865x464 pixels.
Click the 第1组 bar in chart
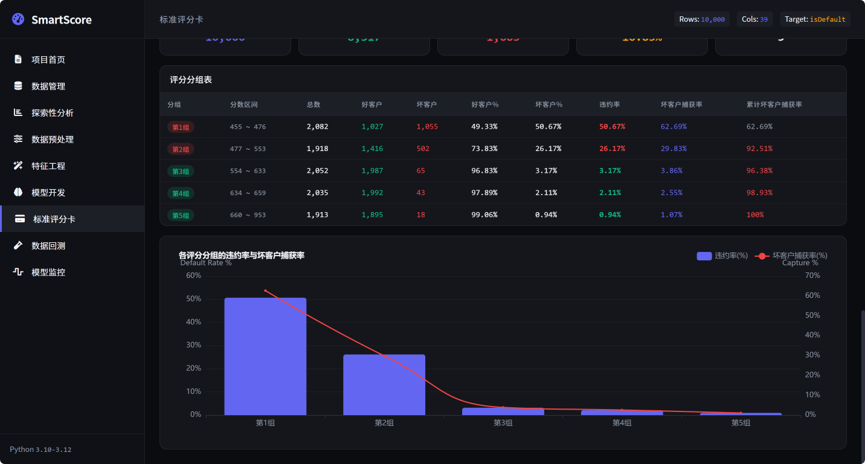coord(265,356)
